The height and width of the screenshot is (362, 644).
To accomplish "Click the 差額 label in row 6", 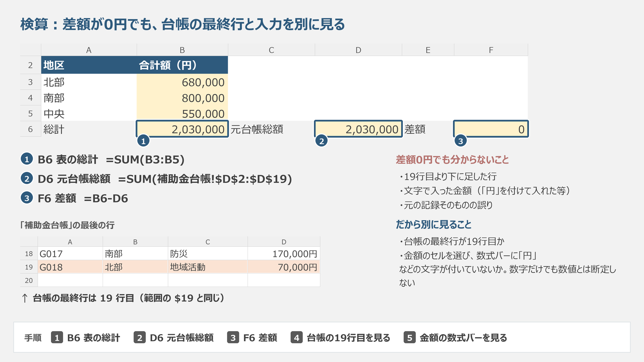I will 428,129.
